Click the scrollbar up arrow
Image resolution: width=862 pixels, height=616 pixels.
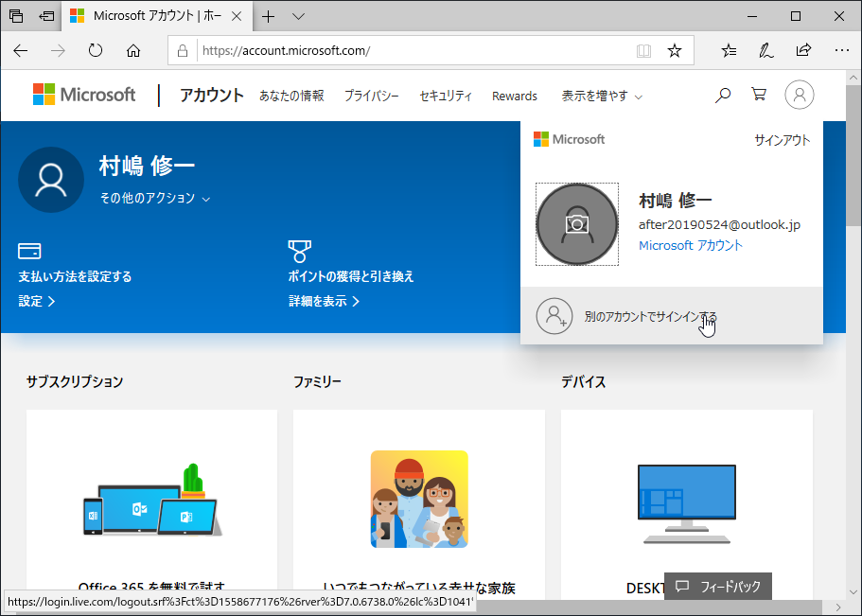[853, 78]
